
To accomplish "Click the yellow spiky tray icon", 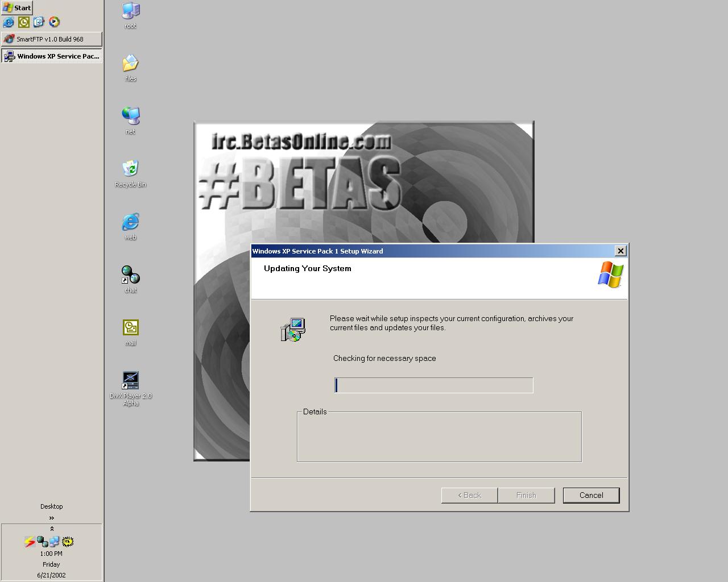I will point(68,542).
